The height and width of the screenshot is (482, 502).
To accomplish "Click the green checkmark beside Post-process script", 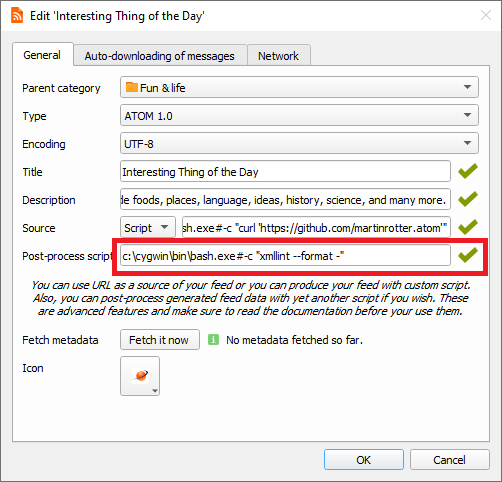I will [x=468, y=255].
